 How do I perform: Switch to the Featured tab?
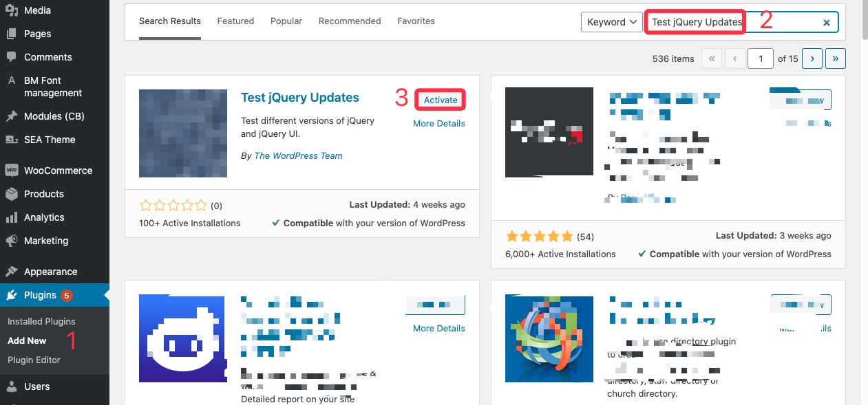235,21
